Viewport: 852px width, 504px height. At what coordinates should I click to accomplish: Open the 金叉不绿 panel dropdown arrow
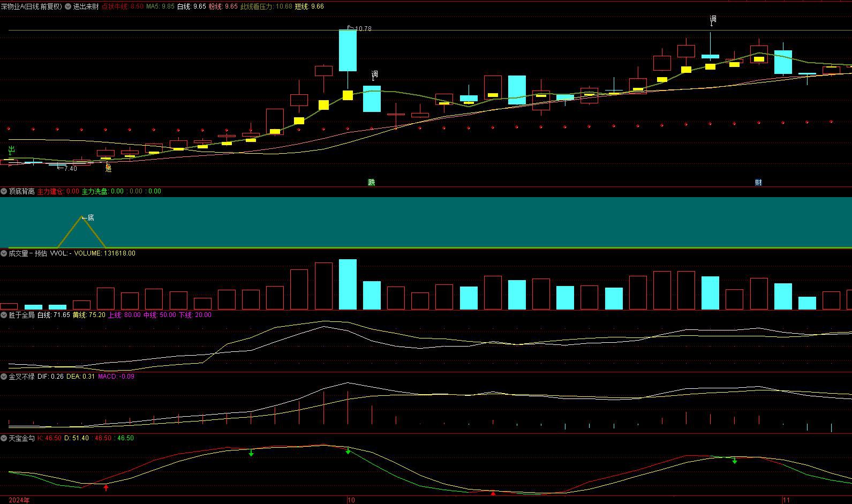4,377
